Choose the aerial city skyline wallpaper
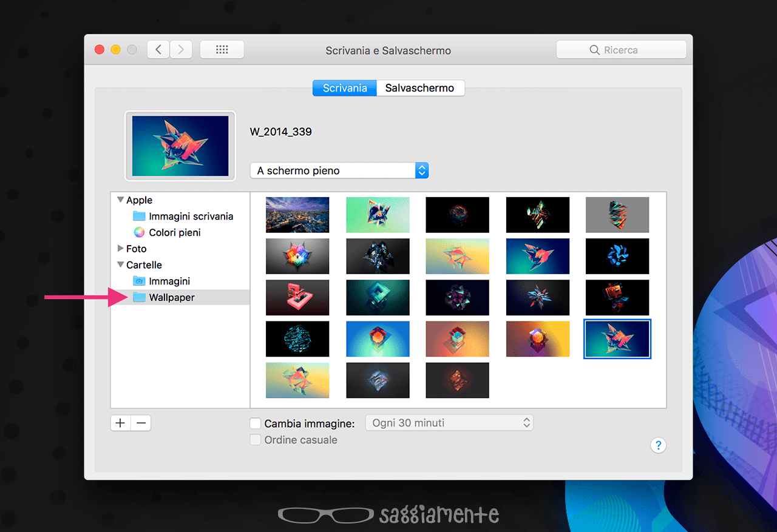 (x=297, y=215)
